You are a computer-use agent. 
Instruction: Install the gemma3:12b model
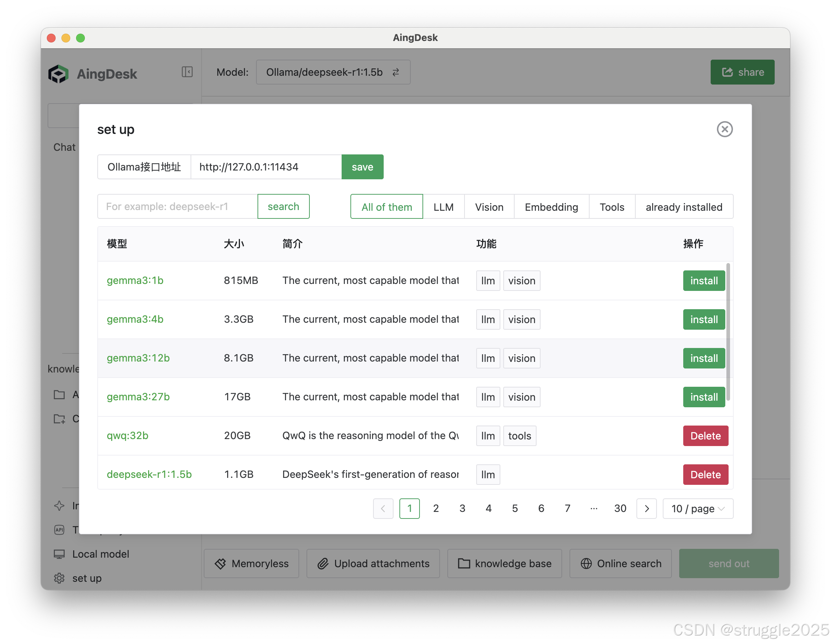(704, 358)
